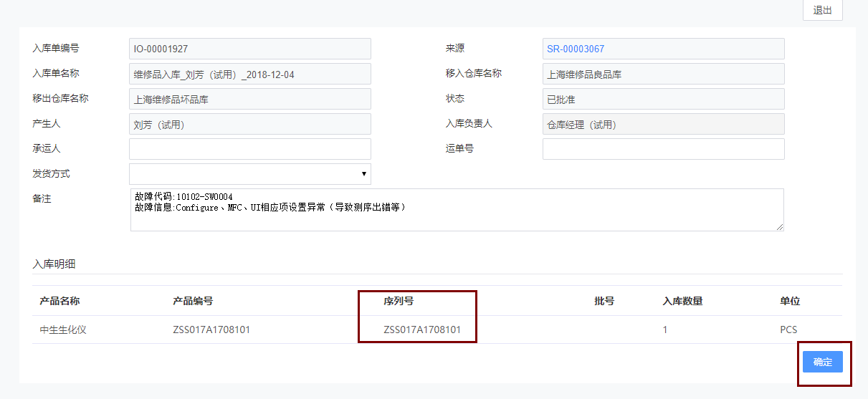Click the 移出仓库名称 field
Screen dimensions: 868x399
249,99
